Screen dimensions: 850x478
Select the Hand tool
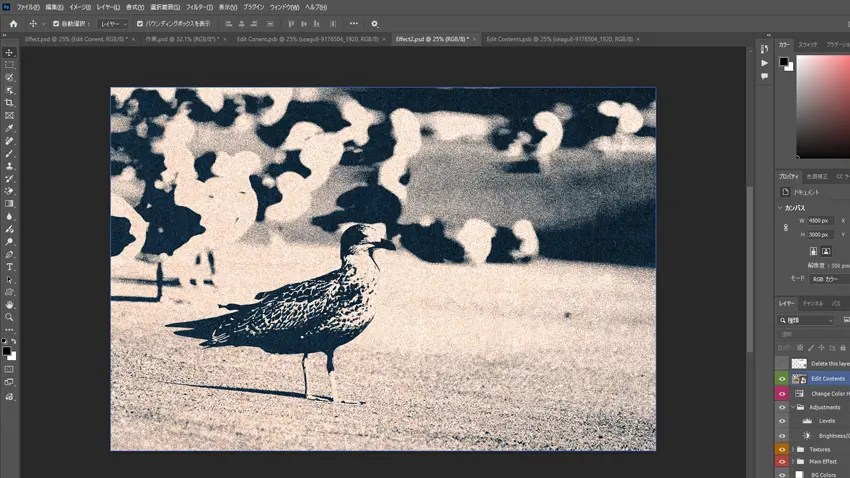pos(10,304)
